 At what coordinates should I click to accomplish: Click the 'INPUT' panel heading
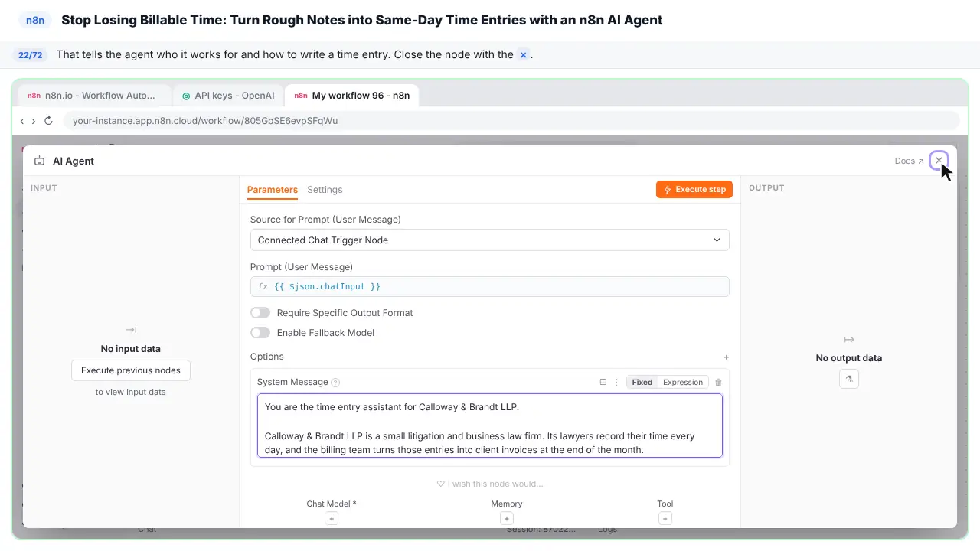(x=44, y=187)
